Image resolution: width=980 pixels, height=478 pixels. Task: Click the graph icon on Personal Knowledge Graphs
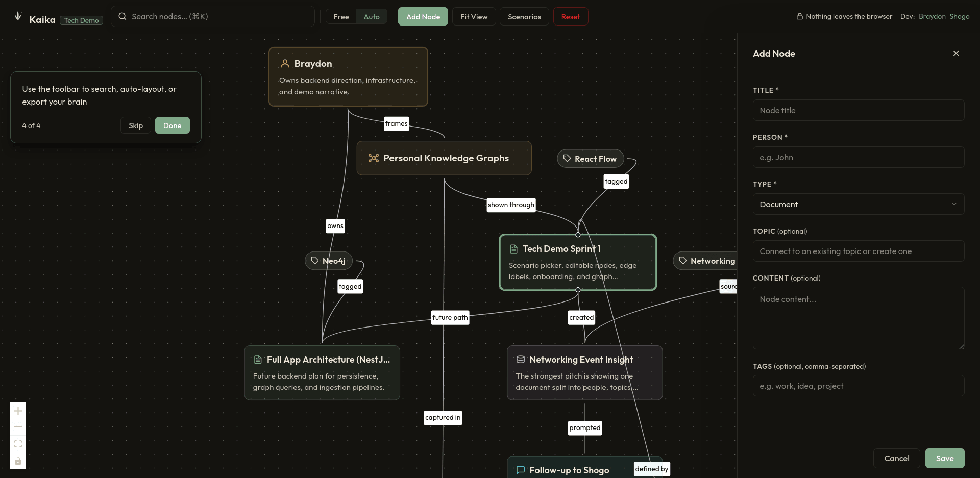374,158
